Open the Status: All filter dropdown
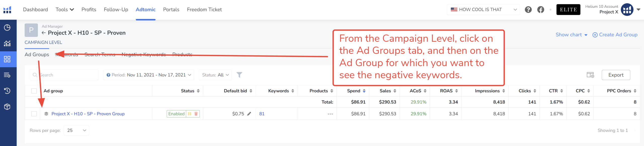 [215, 75]
